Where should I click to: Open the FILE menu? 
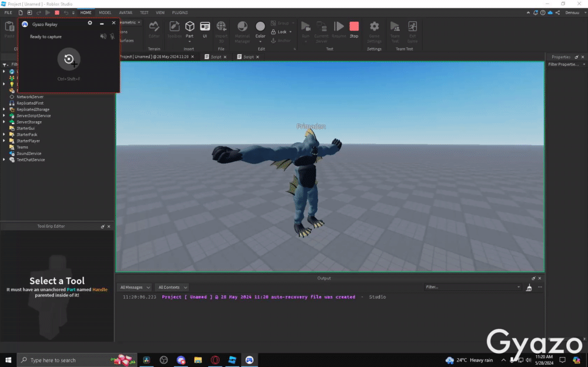pyautogui.click(x=8, y=13)
